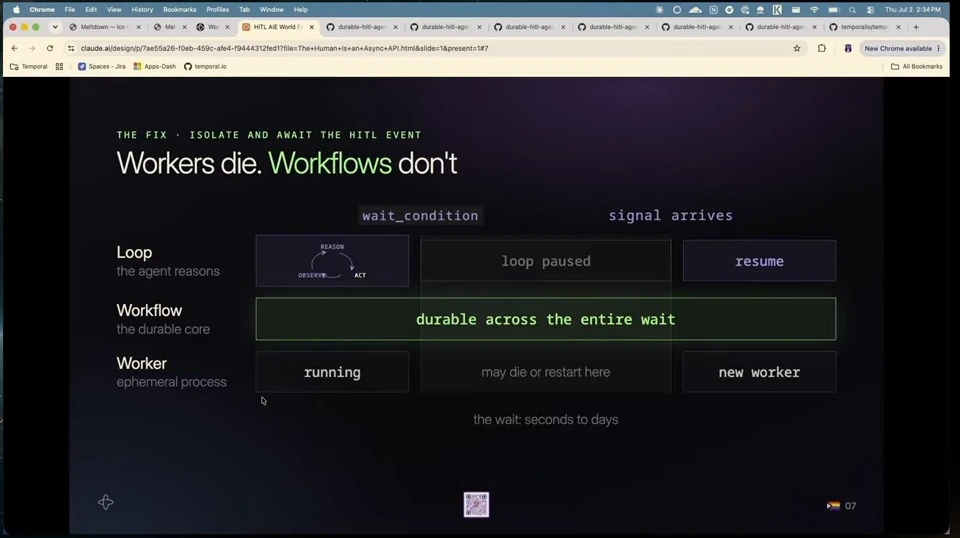Click the 'loop paused' box
The image size is (960, 538).
(x=546, y=261)
